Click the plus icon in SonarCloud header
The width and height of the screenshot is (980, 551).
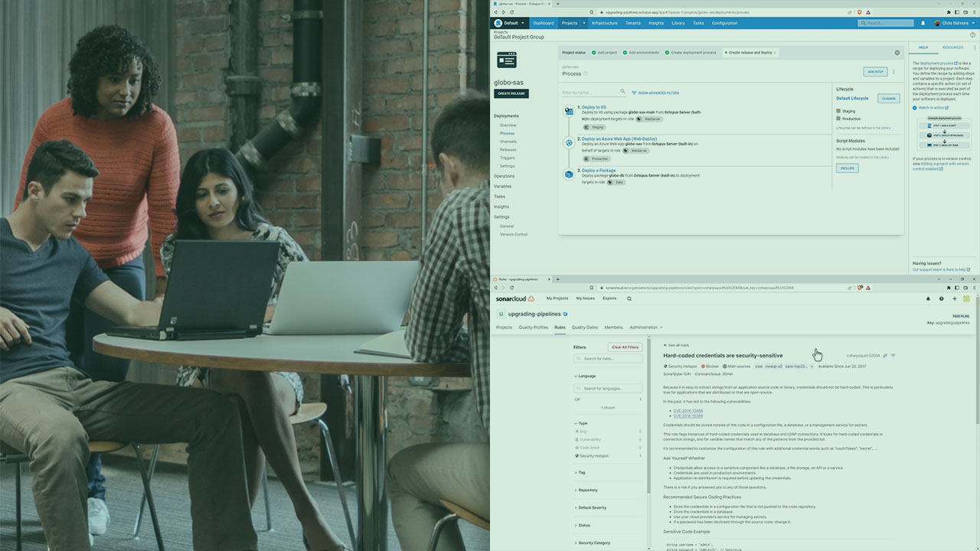point(954,298)
